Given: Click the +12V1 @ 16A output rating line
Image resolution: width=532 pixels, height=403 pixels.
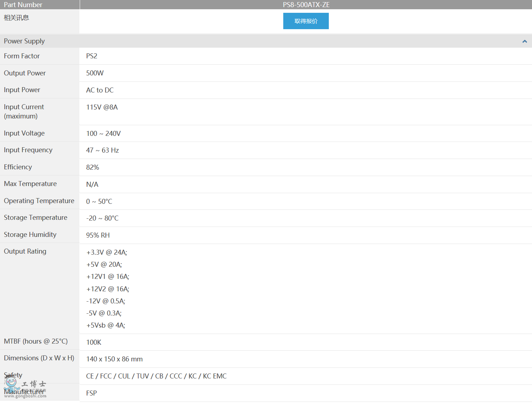Looking at the screenshot, I should pos(107,277).
